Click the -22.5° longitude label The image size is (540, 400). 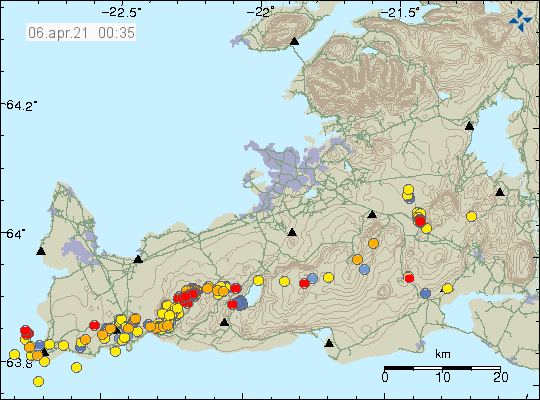[x=122, y=13]
